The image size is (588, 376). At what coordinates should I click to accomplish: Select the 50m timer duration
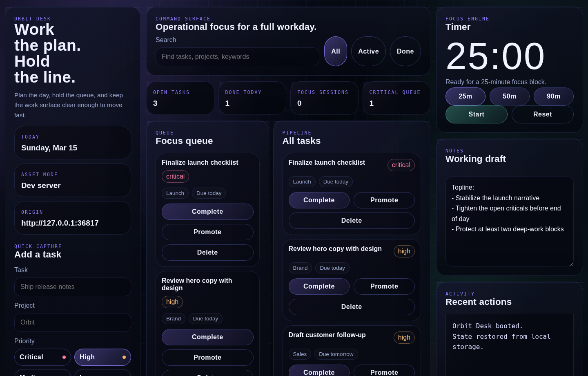point(510,96)
